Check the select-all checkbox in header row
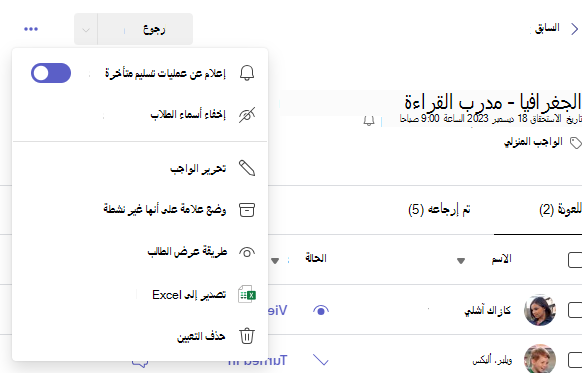Image resolution: width=582 pixels, height=373 pixels. point(575,260)
